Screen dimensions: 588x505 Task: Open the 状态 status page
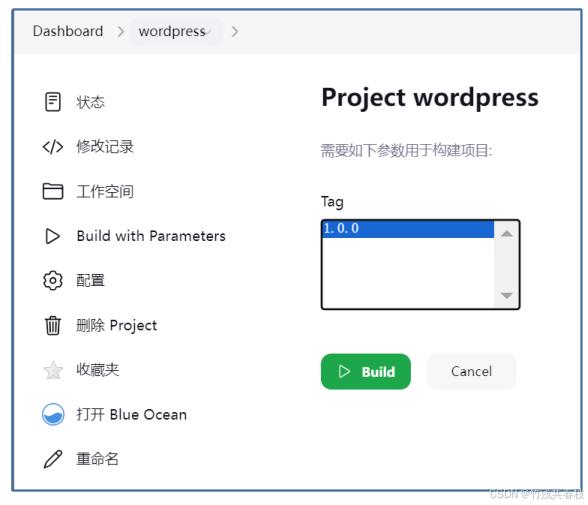click(x=90, y=102)
